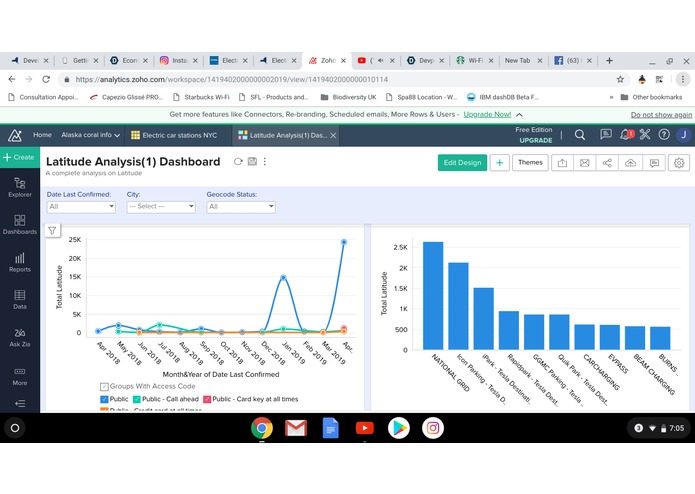Collapse the left sidebar

click(20, 403)
